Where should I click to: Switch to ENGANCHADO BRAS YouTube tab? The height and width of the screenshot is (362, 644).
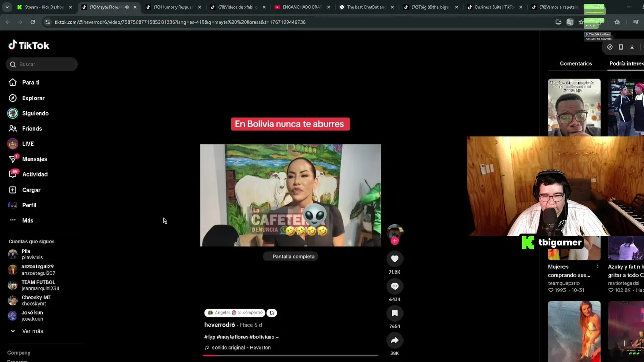pos(302,7)
